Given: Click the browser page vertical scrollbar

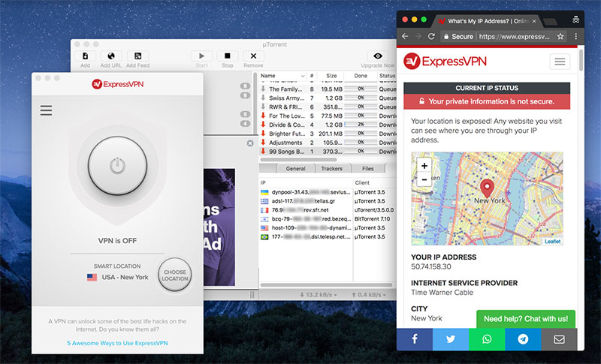Looking at the screenshot, I should 581,59.
